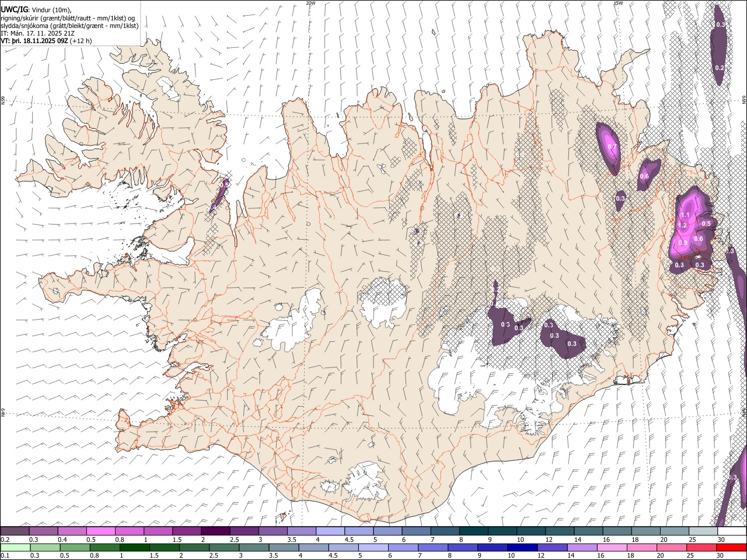Viewport: 747px width, 560px height.
Task: Click the '20W' longitude label
Action: coord(310,3)
